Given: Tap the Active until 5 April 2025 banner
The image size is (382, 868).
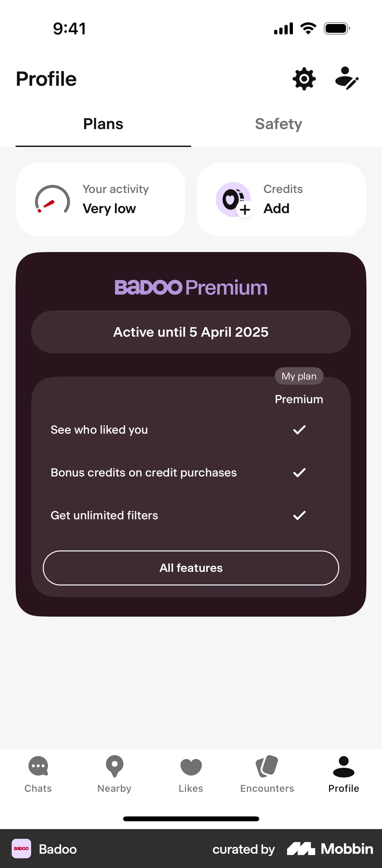Looking at the screenshot, I should [x=191, y=332].
